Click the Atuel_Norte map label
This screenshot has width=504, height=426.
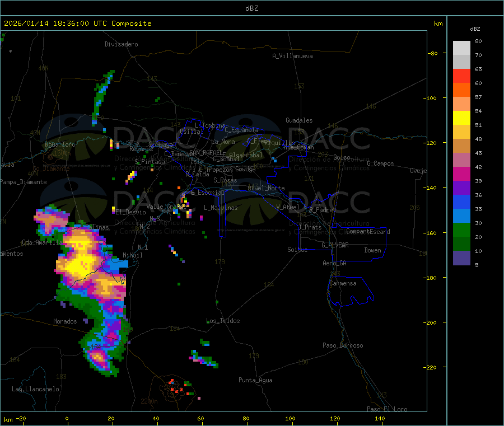[266, 188]
